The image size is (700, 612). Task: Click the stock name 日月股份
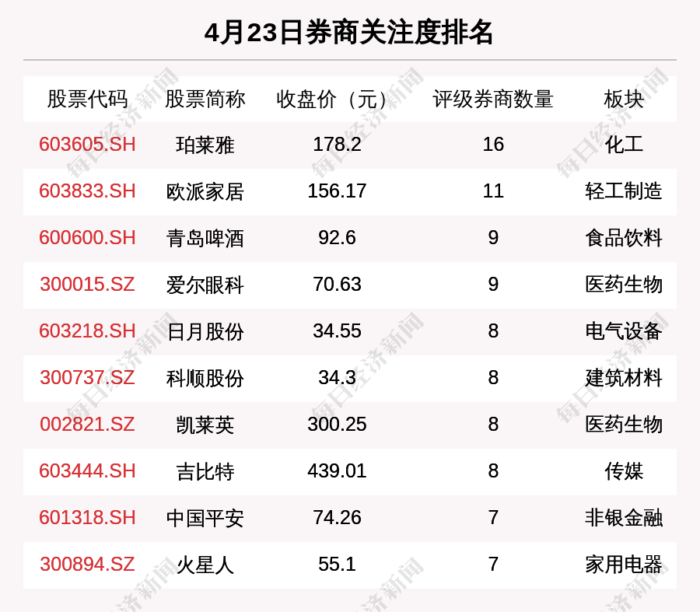(205, 332)
